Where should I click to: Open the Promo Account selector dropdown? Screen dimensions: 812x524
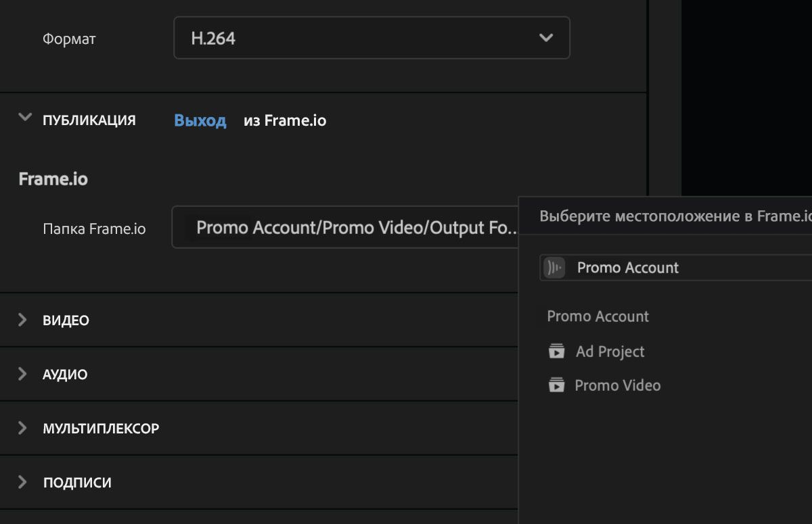pos(676,268)
